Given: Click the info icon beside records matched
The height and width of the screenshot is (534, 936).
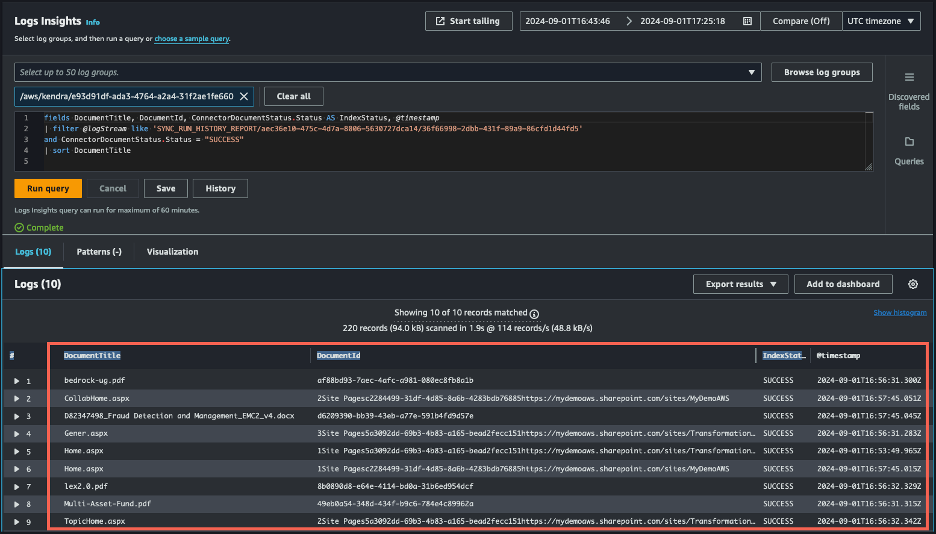Looking at the screenshot, I should [x=535, y=313].
